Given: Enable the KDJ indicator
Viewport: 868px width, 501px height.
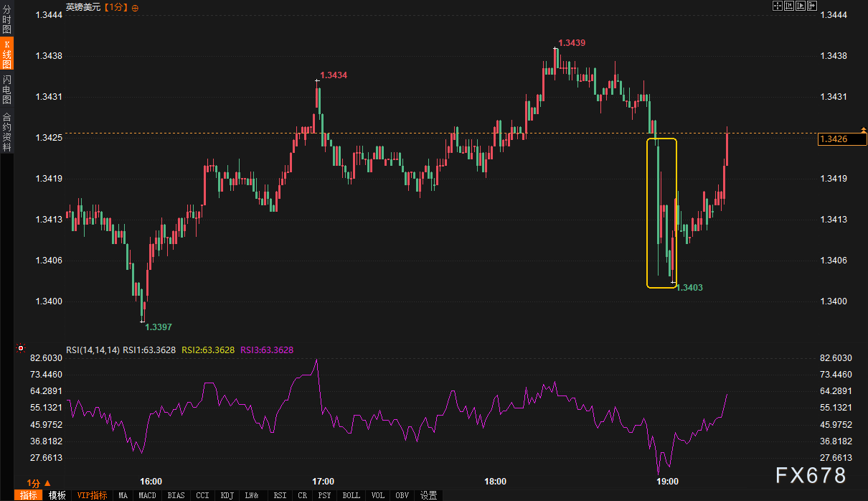Looking at the screenshot, I should tap(227, 495).
